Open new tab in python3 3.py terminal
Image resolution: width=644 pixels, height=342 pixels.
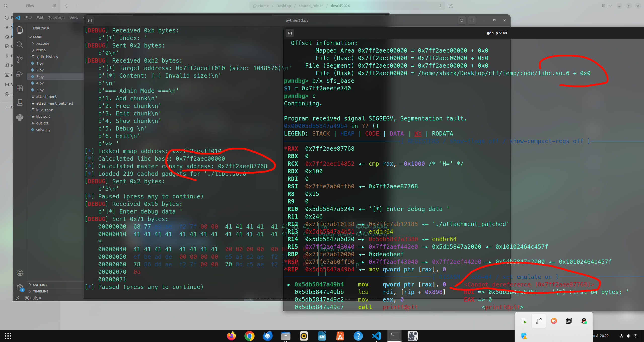coord(90,20)
